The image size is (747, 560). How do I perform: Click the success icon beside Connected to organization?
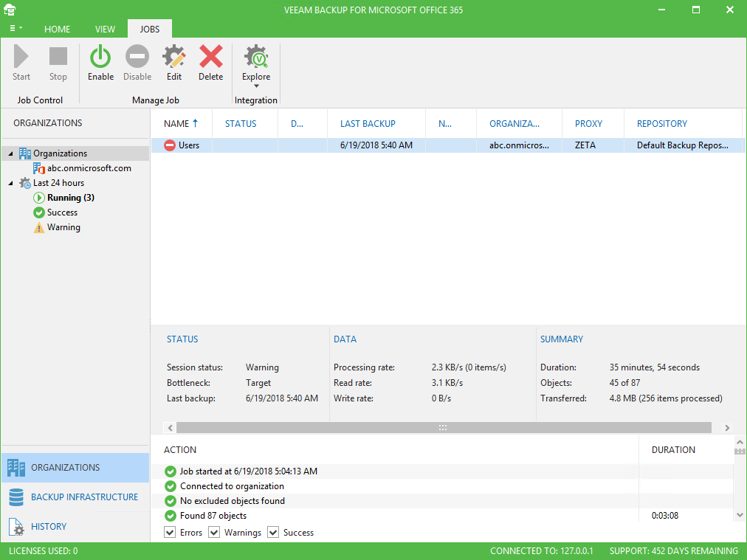170,486
